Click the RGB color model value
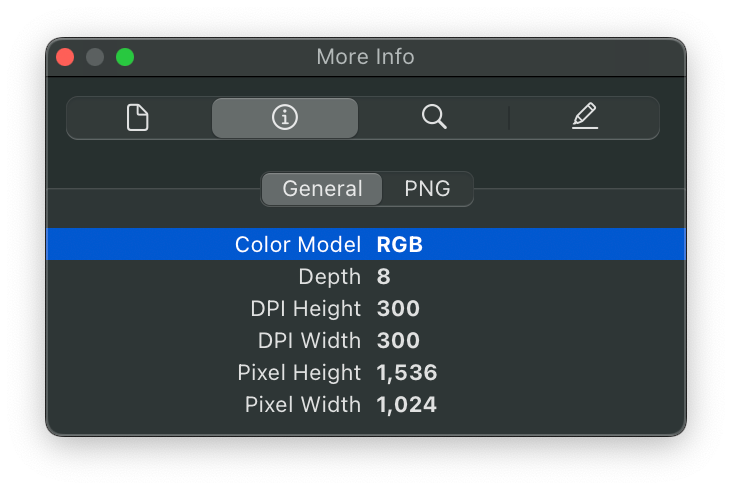 tap(399, 245)
